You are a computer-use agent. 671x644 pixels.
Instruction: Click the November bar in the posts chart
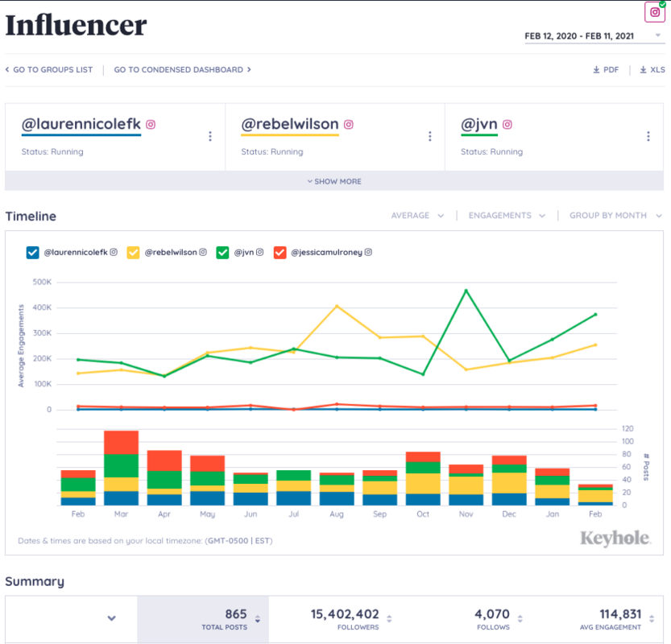(466, 483)
